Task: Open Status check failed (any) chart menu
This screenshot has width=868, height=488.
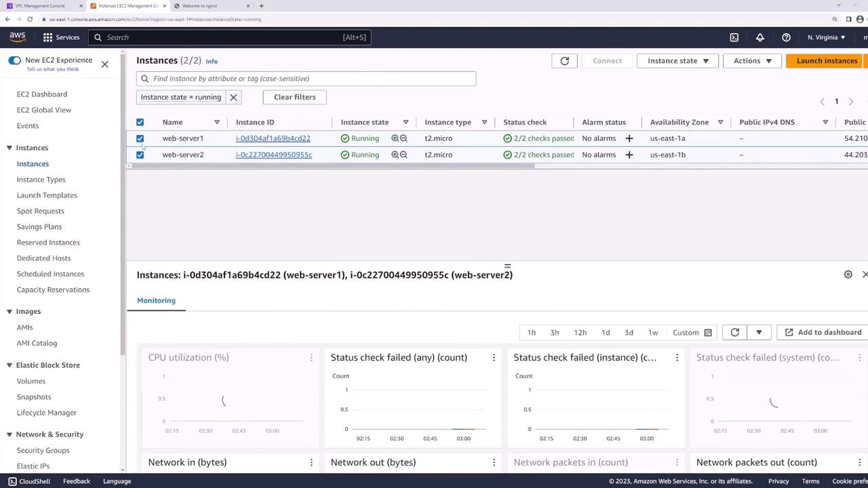Action: click(494, 357)
